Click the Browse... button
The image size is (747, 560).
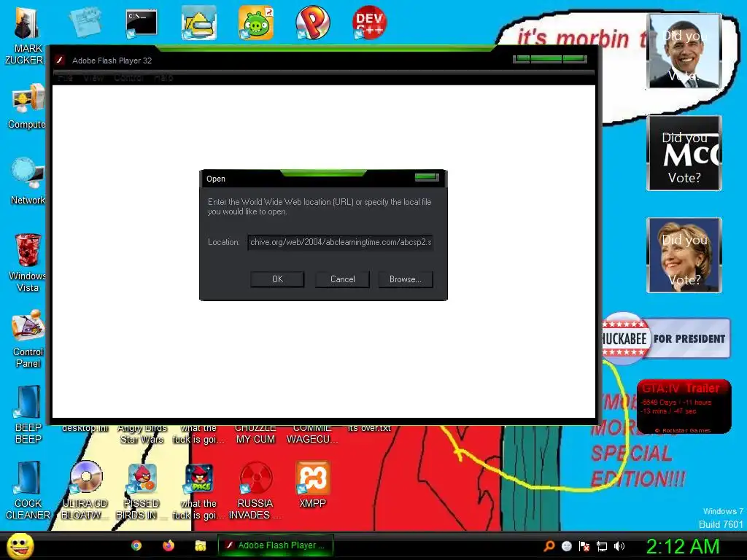(406, 279)
